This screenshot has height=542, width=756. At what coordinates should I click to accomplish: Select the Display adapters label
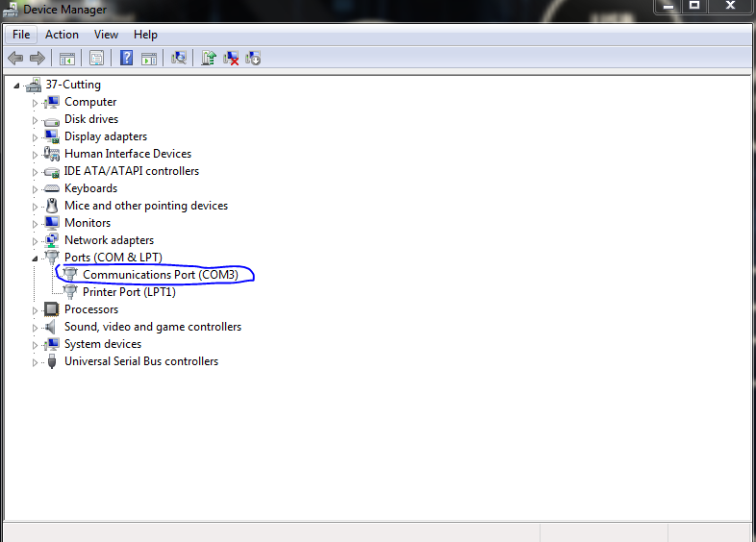pyautogui.click(x=106, y=136)
